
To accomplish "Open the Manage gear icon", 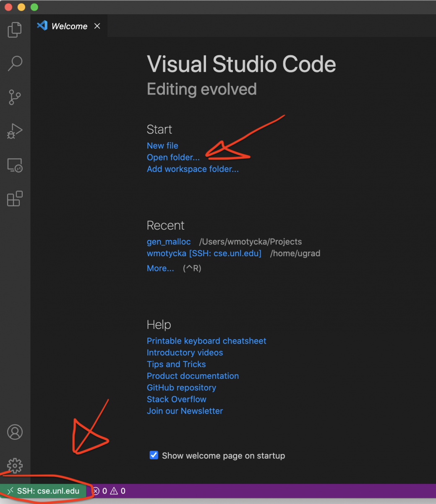I will (x=15, y=466).
